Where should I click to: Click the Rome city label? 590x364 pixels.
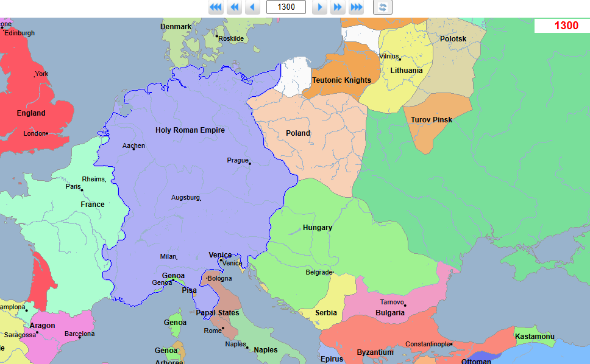tap(213, 331)
